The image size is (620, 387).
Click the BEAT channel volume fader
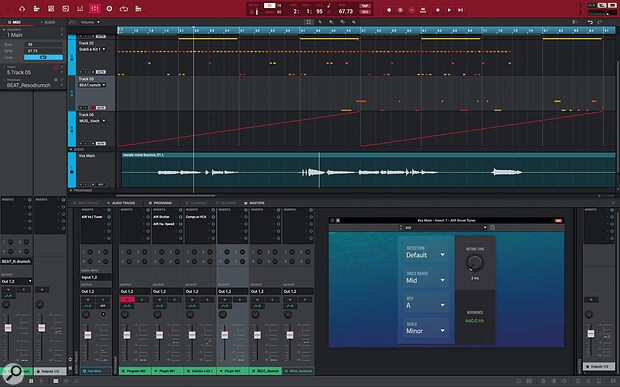click(257, 335)
